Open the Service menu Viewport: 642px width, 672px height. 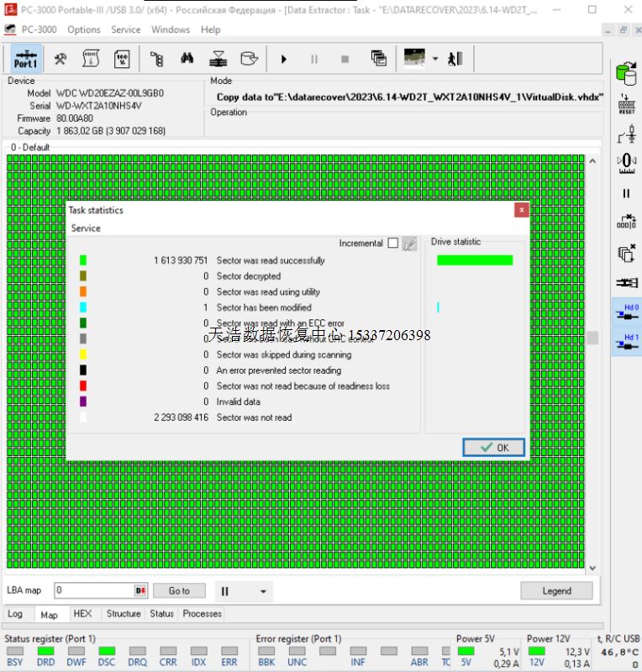[x=126, y=29]
